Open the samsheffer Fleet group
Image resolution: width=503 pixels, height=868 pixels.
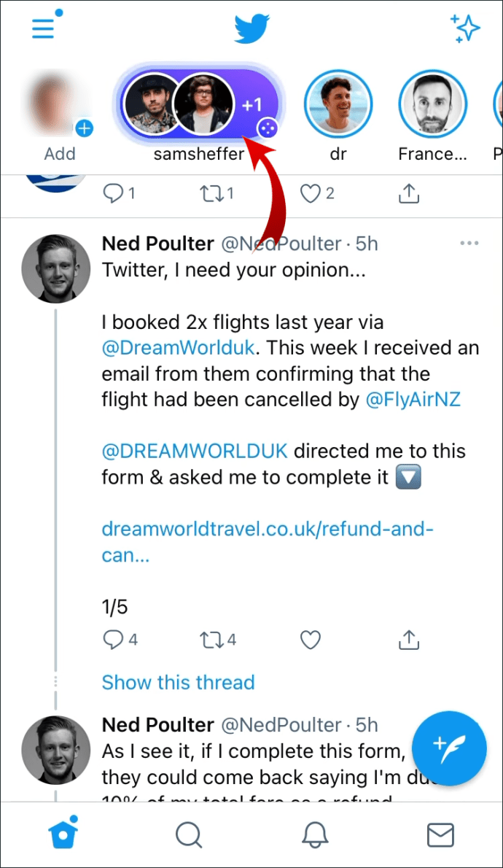tap(199, 106)
